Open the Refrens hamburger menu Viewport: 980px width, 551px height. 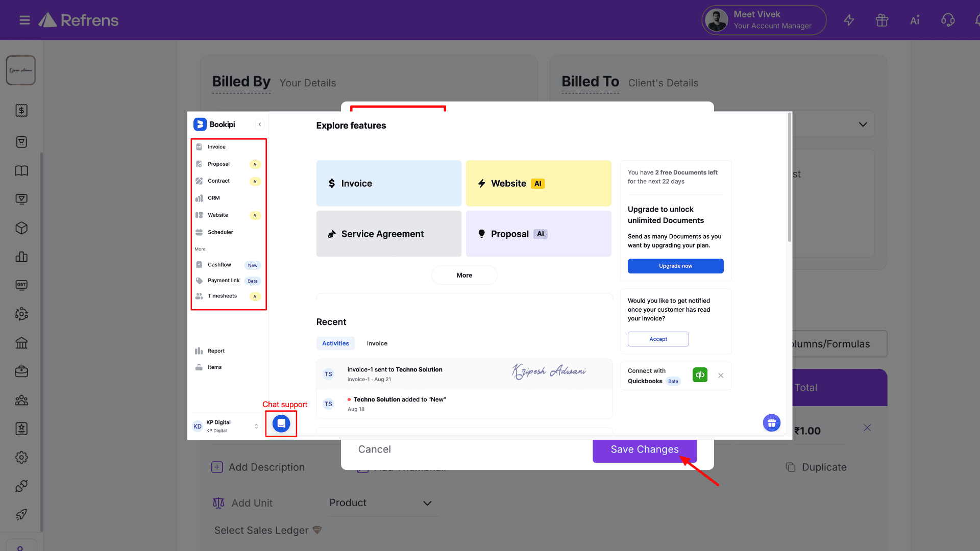[24, 20]
